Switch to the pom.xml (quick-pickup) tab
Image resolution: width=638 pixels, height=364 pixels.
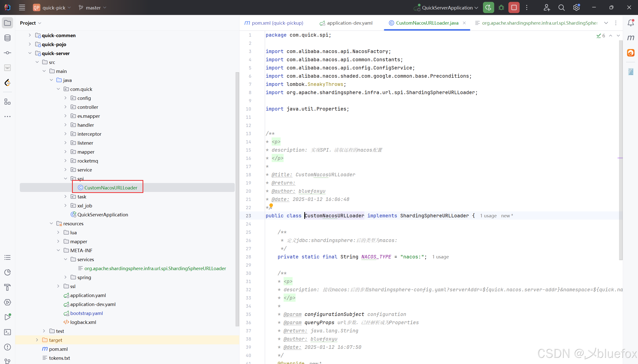click(x=277, y=23)
